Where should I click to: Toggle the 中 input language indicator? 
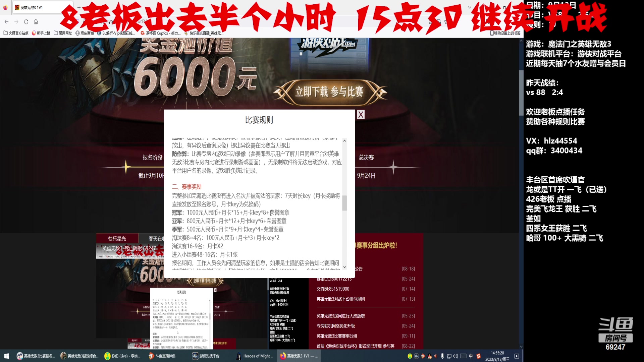471,356
